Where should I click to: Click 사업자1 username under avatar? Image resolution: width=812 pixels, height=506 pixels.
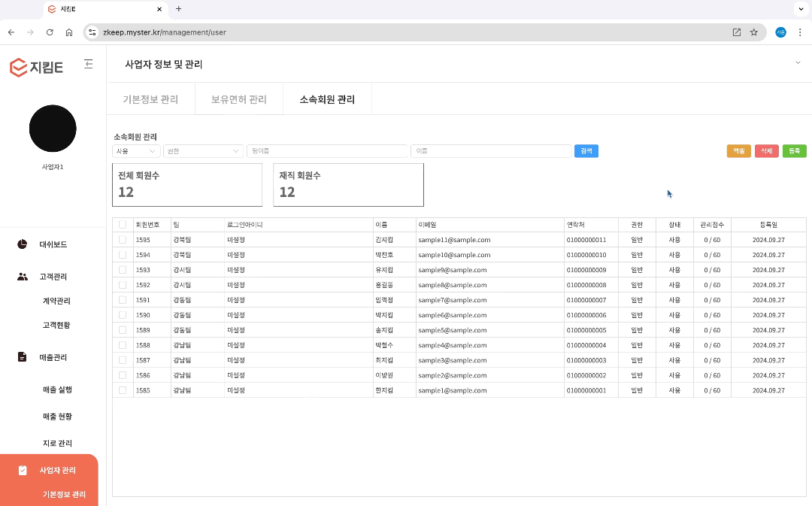tap(53, 167)
